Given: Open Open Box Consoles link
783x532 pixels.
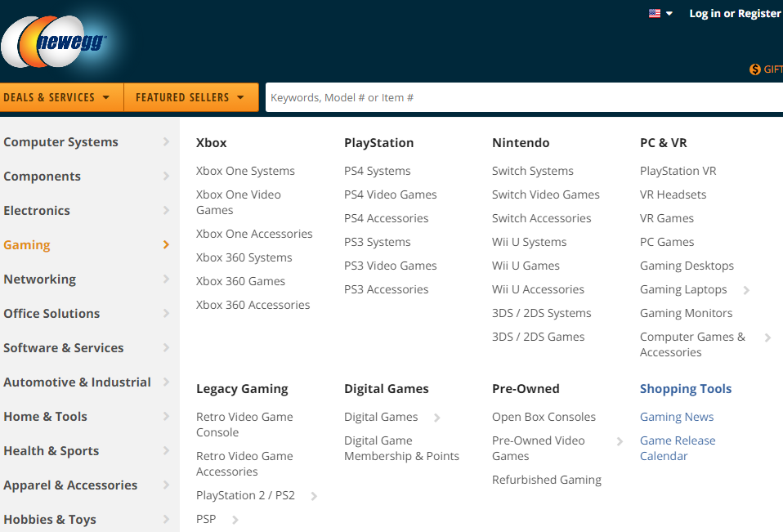Looking at the screenshot, I should [x=544, y=417].
